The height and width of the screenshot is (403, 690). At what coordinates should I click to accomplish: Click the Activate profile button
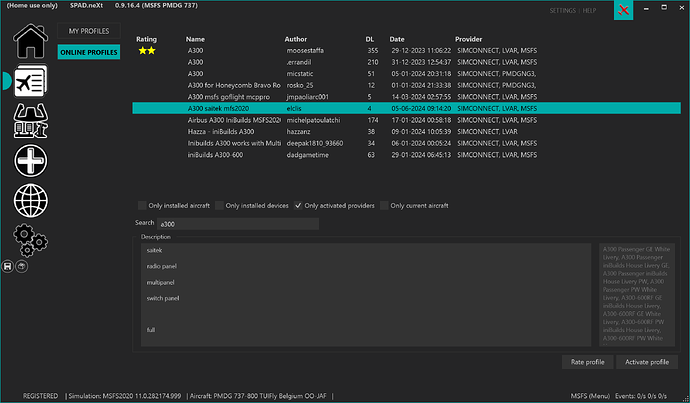[647, 362]
